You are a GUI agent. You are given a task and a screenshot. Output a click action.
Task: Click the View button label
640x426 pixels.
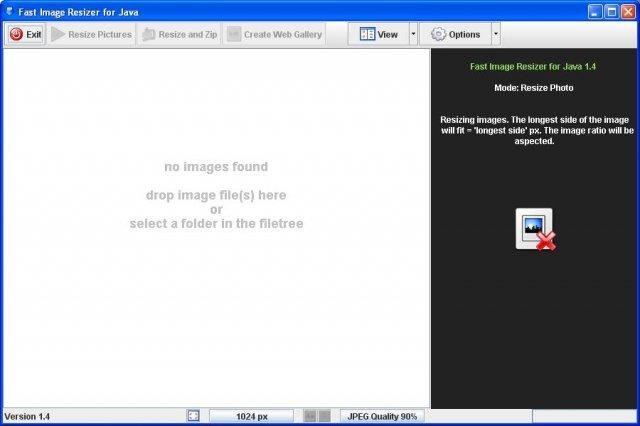pos(387,35)
